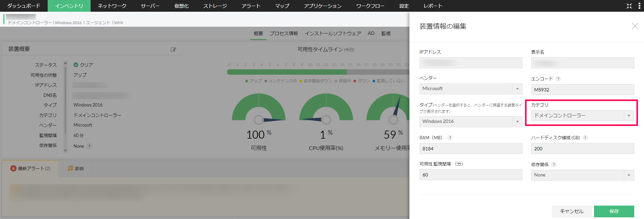This screenshot has height=219, width=644.
Task: Click the help icon next to 依存関係 None
Action: pos(89,146)
